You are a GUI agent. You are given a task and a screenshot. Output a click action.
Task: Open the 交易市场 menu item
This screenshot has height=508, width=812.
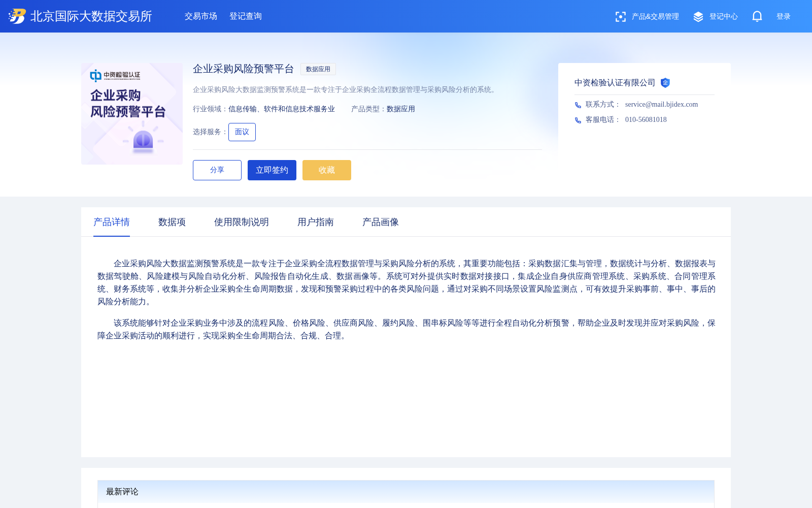point(201,16)
